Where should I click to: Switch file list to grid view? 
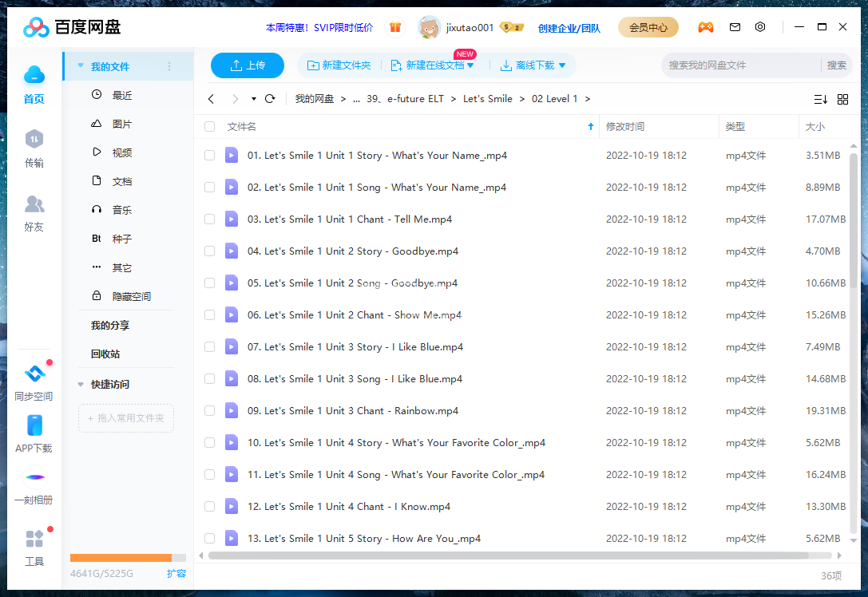[x=843, y=99]
